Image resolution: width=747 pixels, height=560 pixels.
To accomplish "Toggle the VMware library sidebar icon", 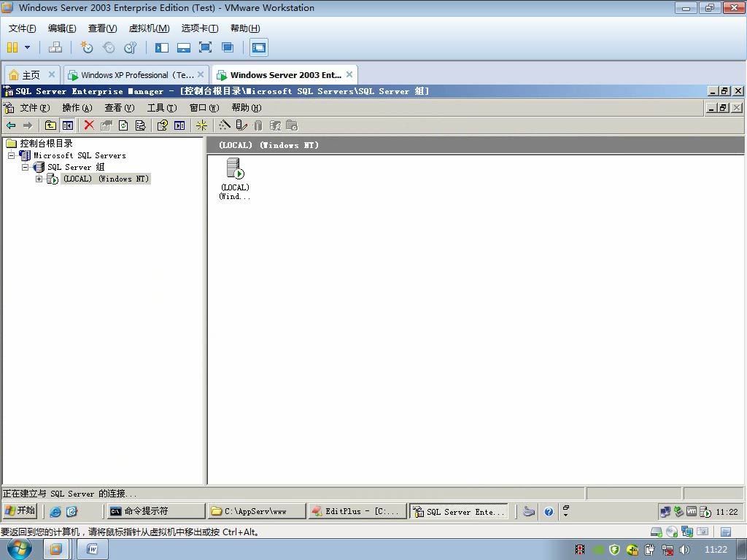I will click(x=162, y=47).
